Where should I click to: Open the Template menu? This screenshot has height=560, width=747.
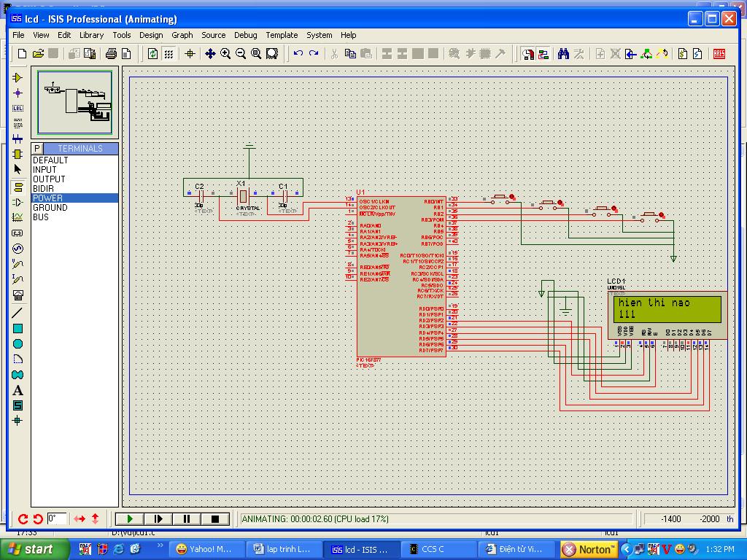click(x=282, y=35)
